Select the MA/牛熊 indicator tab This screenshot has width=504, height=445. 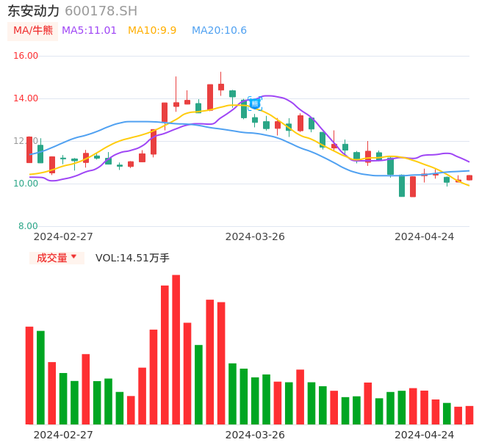coord(33,31)
